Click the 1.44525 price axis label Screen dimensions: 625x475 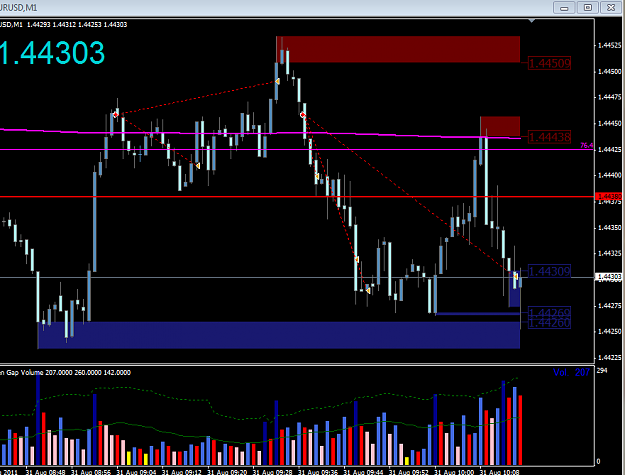609,45
